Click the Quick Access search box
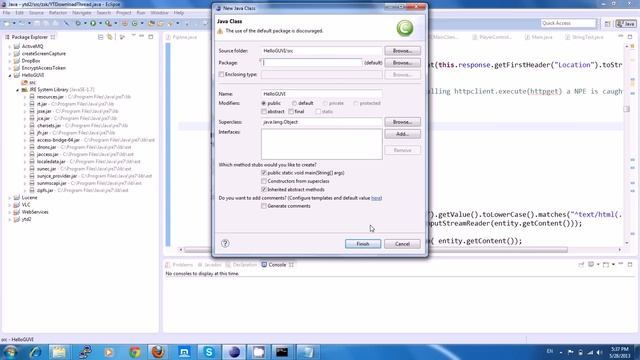 pyautogui.click(x=568, y=23)
